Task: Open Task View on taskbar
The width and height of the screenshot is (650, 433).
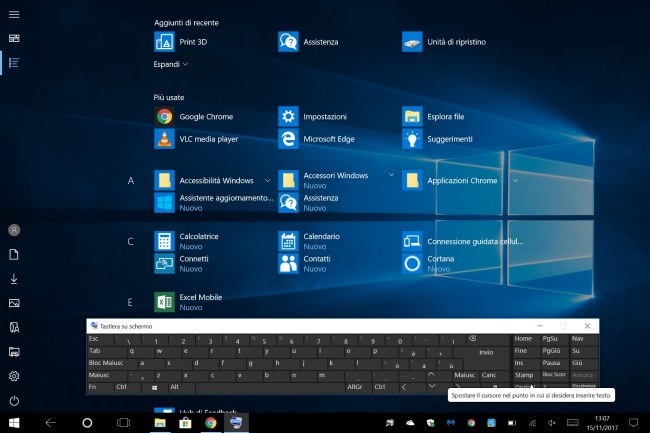Action: pos(124,423)
